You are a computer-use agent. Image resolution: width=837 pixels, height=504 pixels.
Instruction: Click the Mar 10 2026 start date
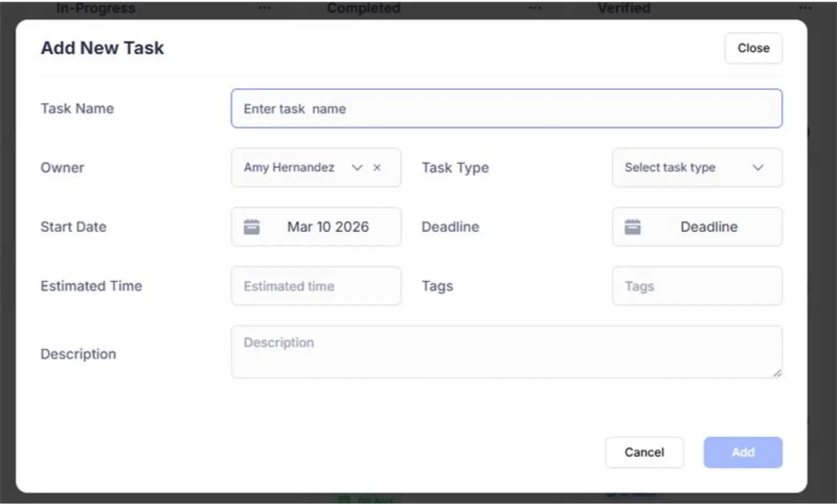tap(328, 227)
